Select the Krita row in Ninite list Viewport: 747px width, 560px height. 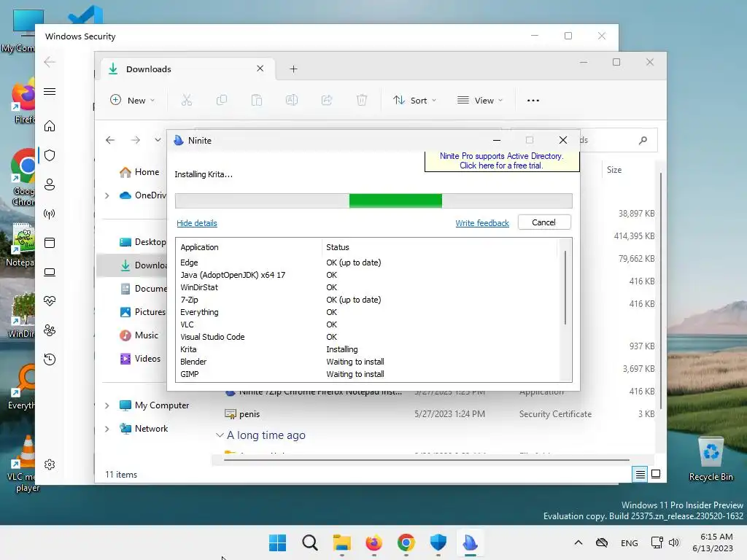tap(366, 349)
